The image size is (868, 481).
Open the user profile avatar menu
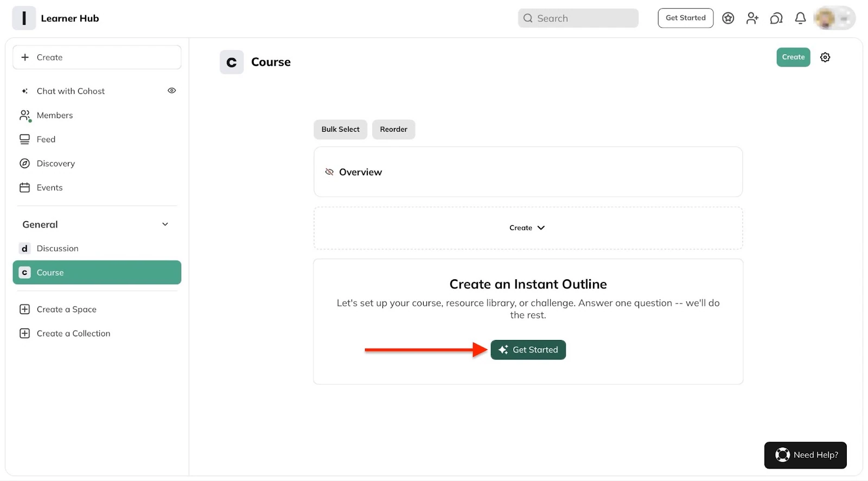coord(834,18)
